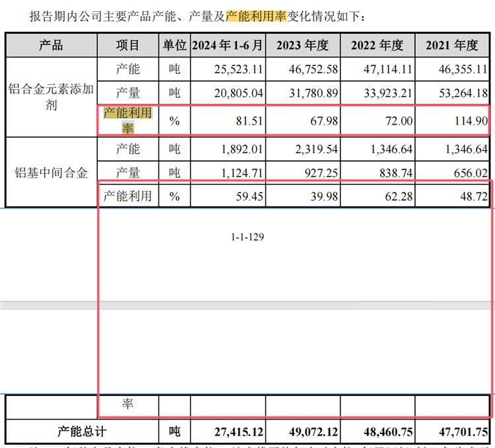495x448 pixels.
Task: Click the header cell '单位'
Action: 175,45
